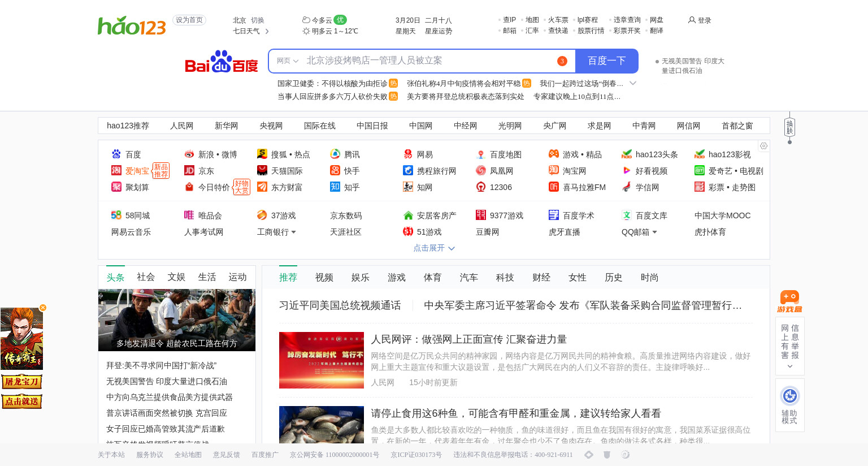Click the 辅助模式 accessibility icon
This screenshot has width=868, height=466.
(789, 396)
